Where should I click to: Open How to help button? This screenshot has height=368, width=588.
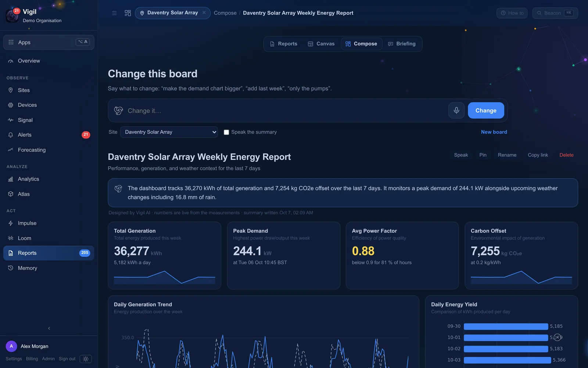tap(512, 13)
